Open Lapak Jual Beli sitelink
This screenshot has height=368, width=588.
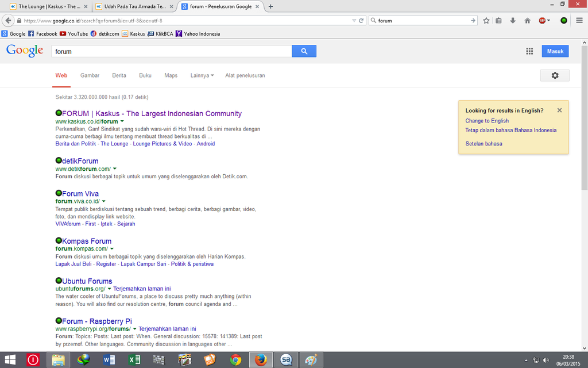pyautogui.click(x=73, y=264)
